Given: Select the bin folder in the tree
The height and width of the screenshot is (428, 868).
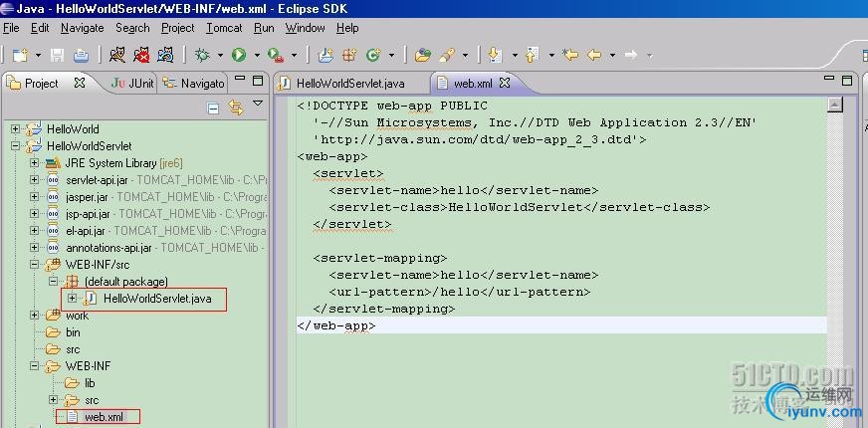Looking at the screenshot, I should (x=73, y=332).
